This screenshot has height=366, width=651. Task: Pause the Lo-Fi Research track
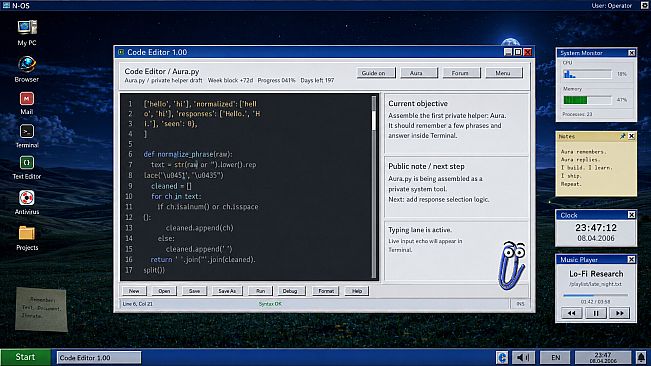[x=595, y=313]
